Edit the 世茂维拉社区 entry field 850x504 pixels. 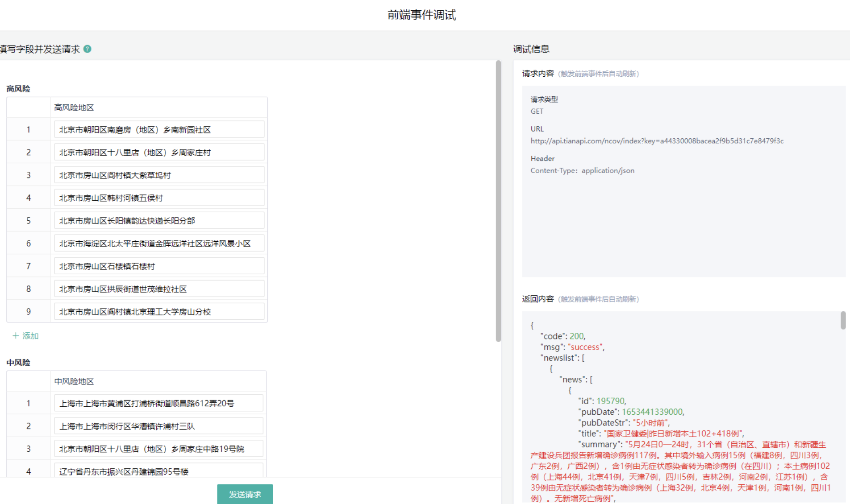159,289
